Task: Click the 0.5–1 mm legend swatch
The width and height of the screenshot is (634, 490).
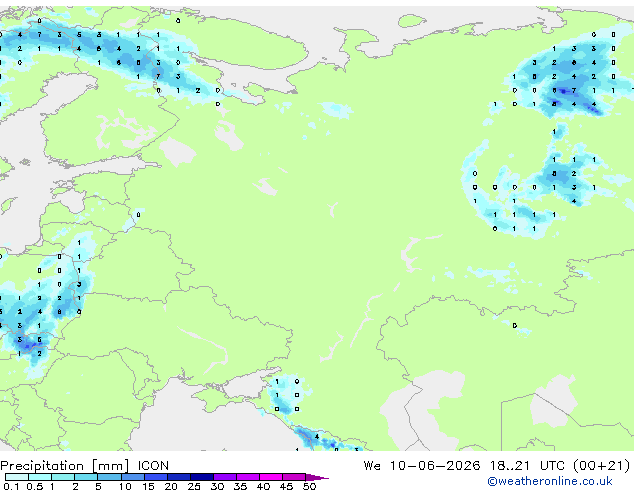Action: tap(40, 477)
